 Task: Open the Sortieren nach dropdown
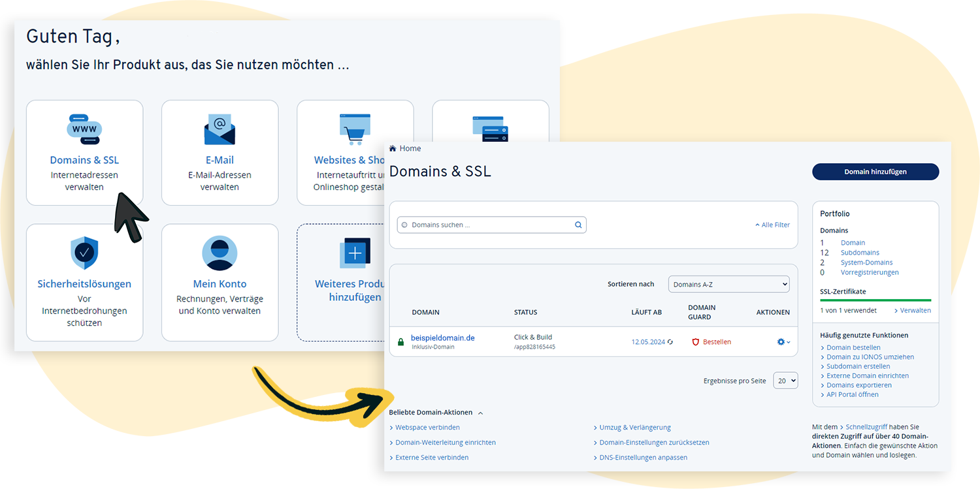point(728,285)
